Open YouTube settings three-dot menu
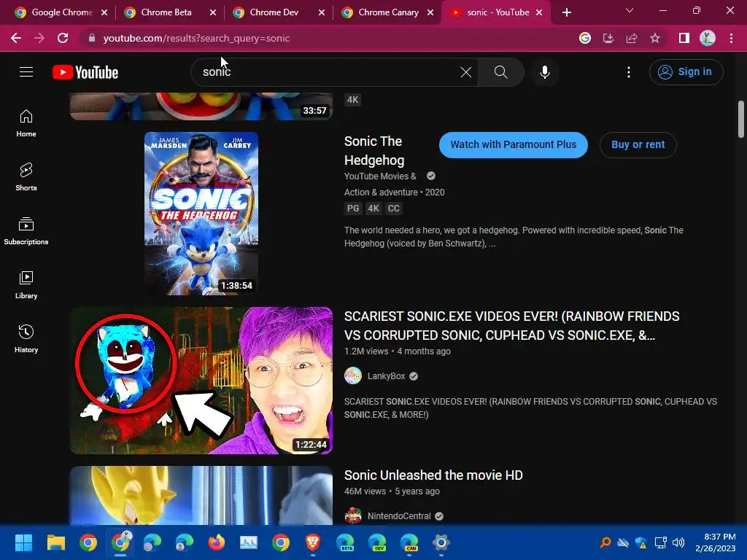 coord(628,72)
